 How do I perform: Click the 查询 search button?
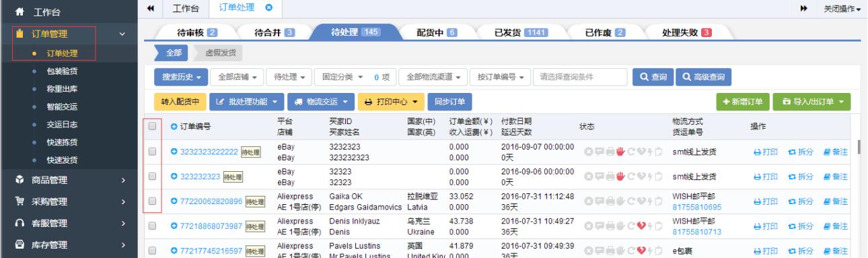coord(653,77)
